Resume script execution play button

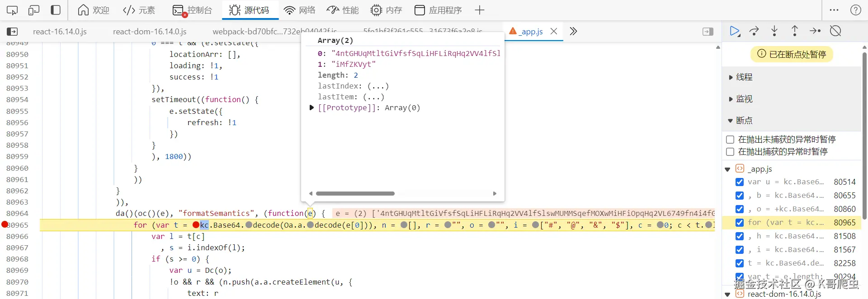(735, 31)
